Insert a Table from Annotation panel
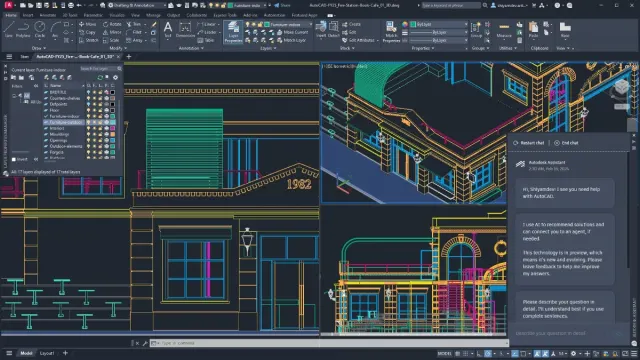Viewport: 640px width, 360px height. 206,40
